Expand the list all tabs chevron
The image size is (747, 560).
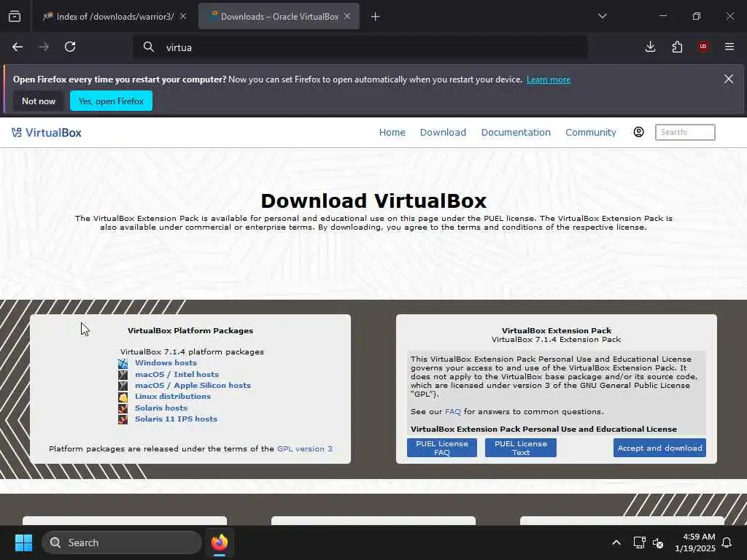tap(602, 16)
